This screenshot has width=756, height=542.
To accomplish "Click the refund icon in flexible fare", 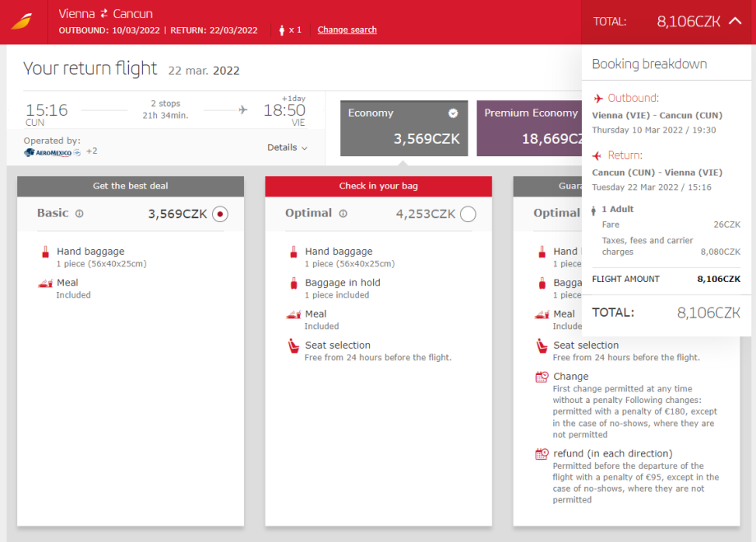I will tap(542, 454).
